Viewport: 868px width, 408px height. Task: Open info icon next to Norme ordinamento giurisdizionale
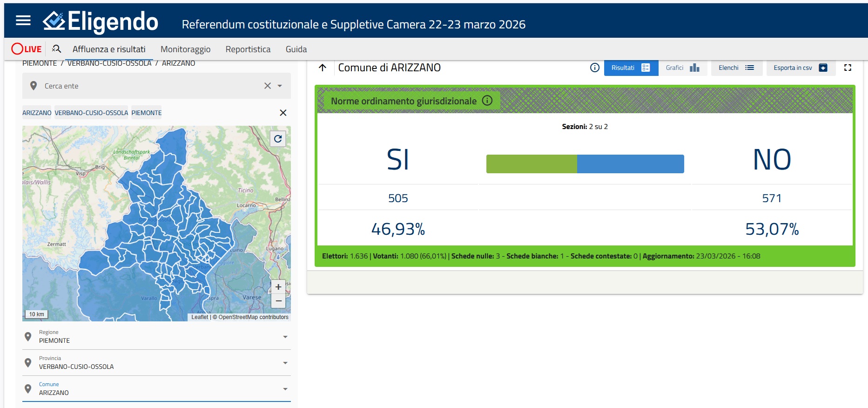pos(487,101)
